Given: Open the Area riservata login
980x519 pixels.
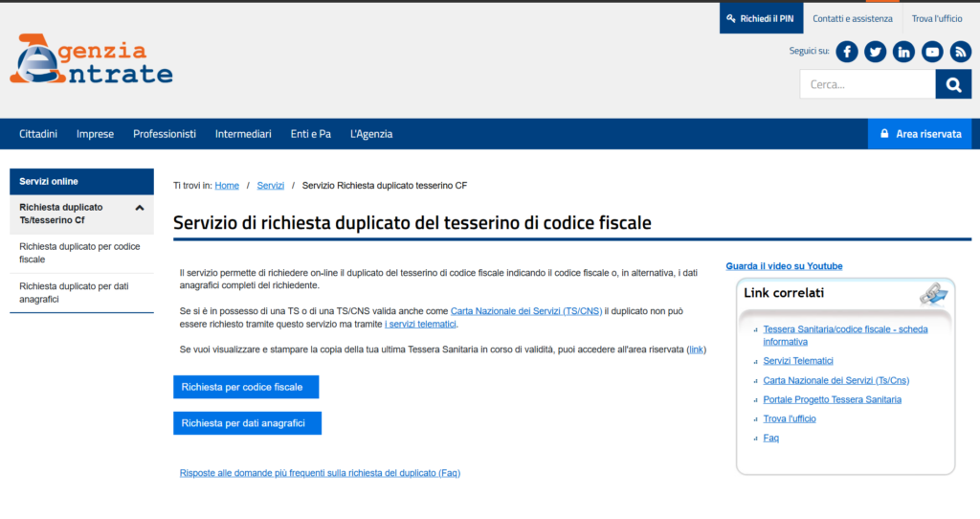Looking at the screenshot, I should coord(920,134).
